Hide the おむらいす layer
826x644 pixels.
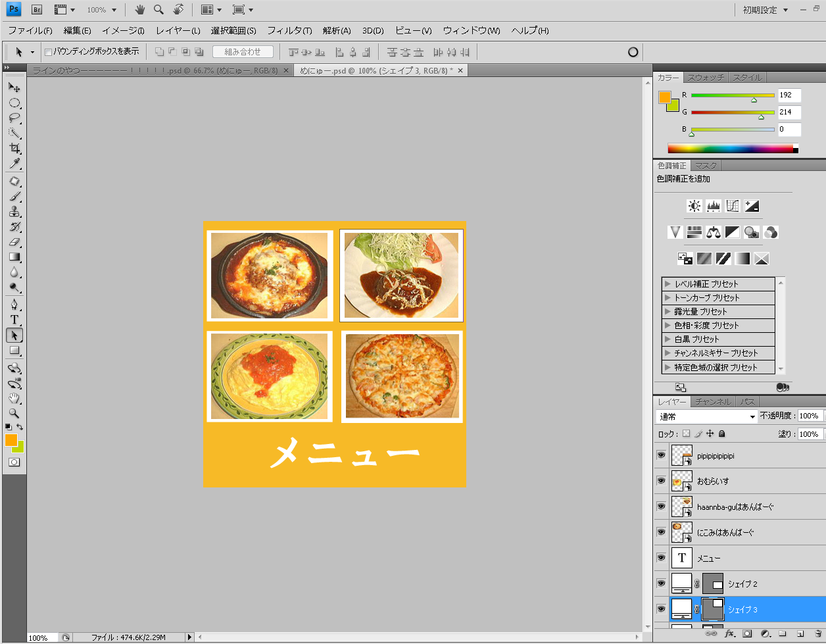661,481
